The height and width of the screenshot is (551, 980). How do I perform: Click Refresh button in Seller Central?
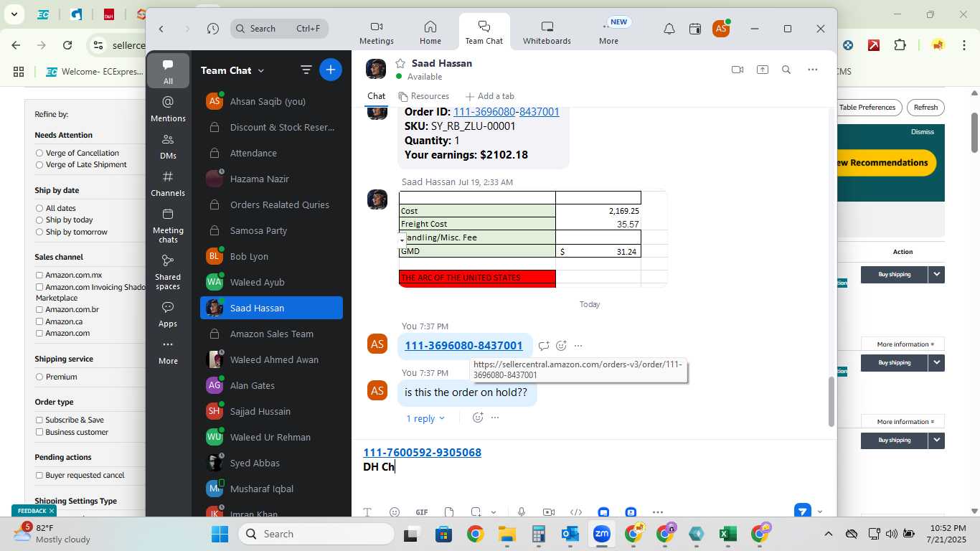click(x=925, y=108)
